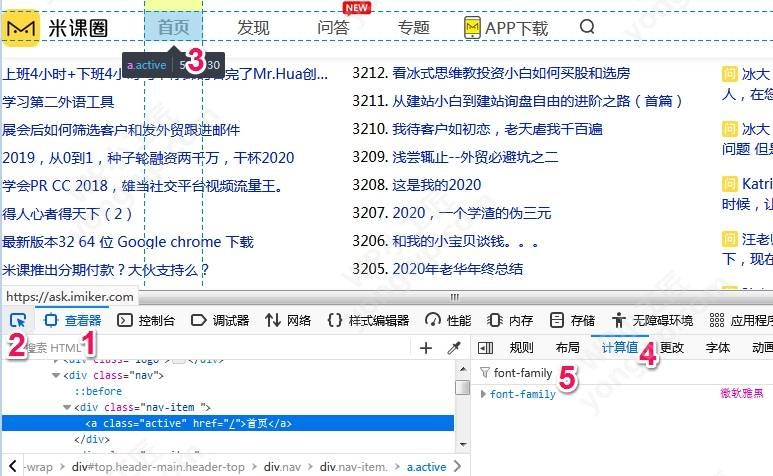Screen dimensions: 773x476
Task: Open the 问答 navigation link
Action: click(x=333, y=27)
